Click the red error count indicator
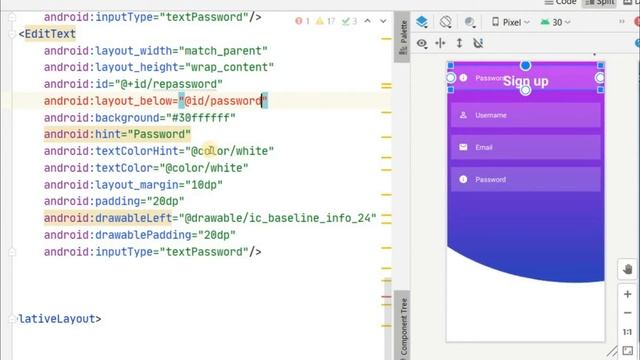The width and height of the screenshot is (640, 360). tap(302, 21)
